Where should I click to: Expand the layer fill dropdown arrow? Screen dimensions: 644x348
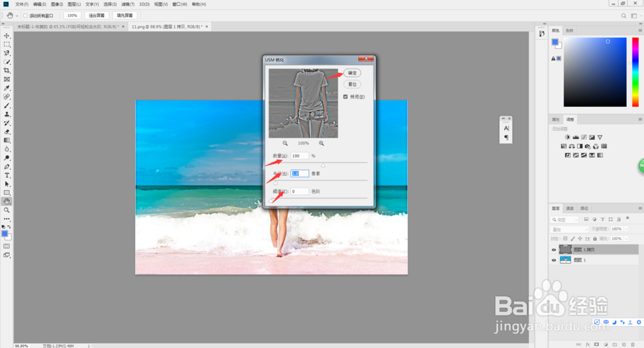[626, 238]
